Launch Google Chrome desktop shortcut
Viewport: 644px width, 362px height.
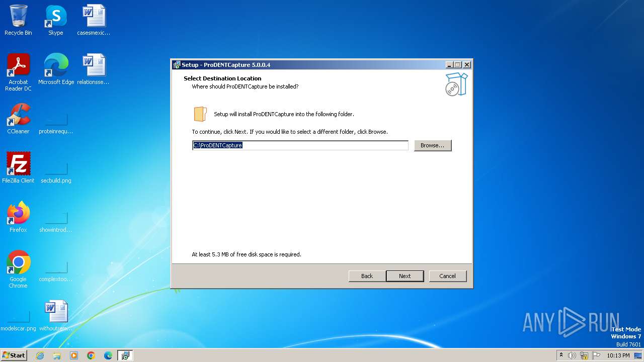pos(18,269)
